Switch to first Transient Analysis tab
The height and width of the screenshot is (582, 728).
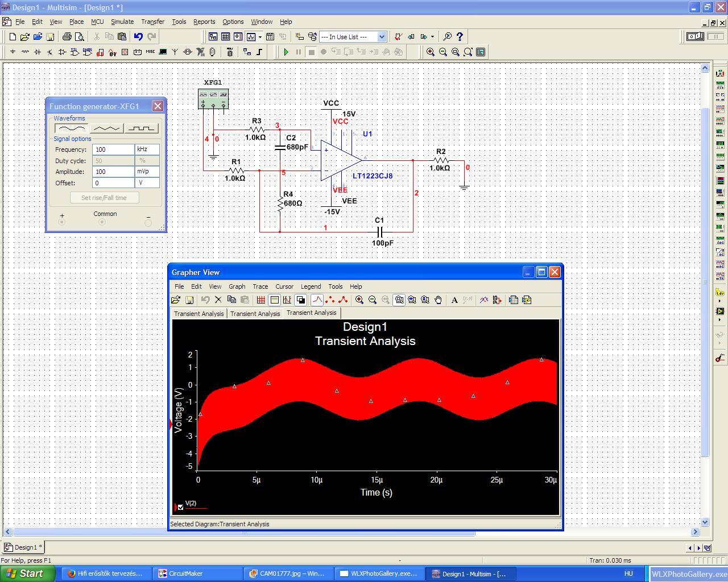coord(198,314)
